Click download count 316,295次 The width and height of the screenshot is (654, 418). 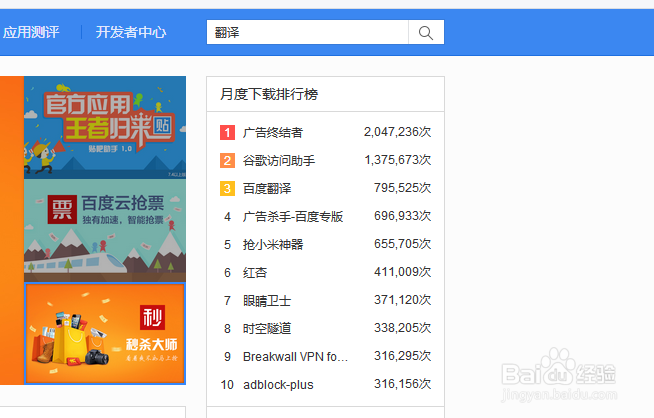tap(402, 356)
